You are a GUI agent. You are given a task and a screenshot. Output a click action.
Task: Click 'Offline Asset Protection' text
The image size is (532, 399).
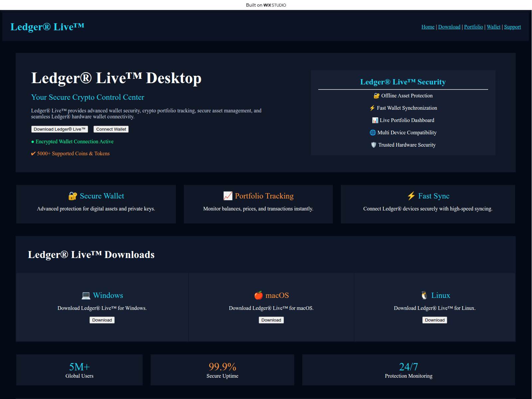[407, 96]
